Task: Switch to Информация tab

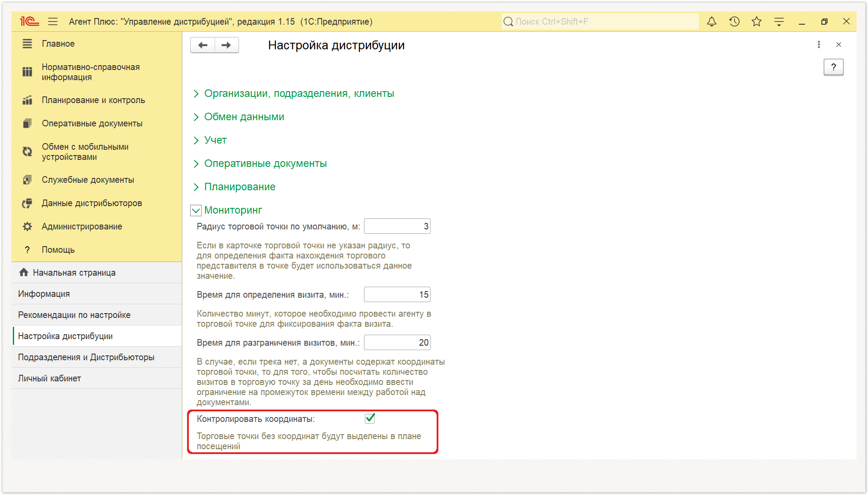Action: pos(97,294)
